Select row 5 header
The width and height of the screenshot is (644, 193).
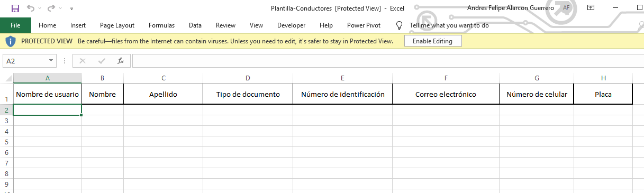(6, 142)
